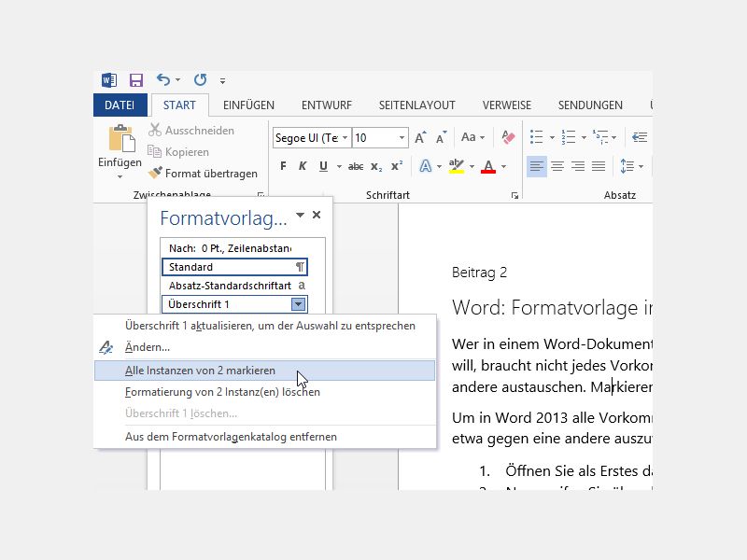Choose Formatierung von 2 Instanz(en) löschen

[x=265, y=392]
